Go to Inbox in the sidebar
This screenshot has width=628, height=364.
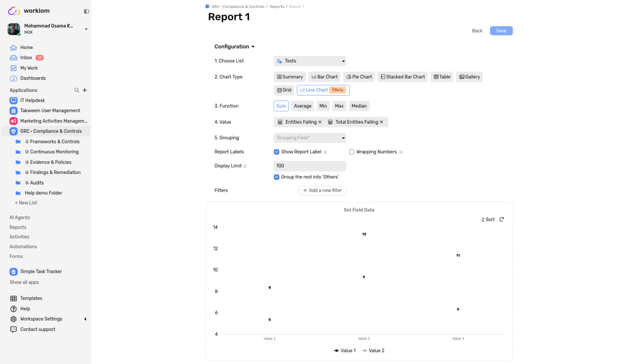click(x=26, y=58)
